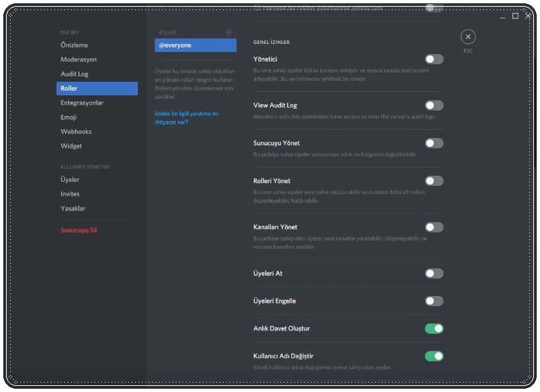Toggle the Üyeleri Engelle permission
540x392 pixels.
tap(434, 301)
